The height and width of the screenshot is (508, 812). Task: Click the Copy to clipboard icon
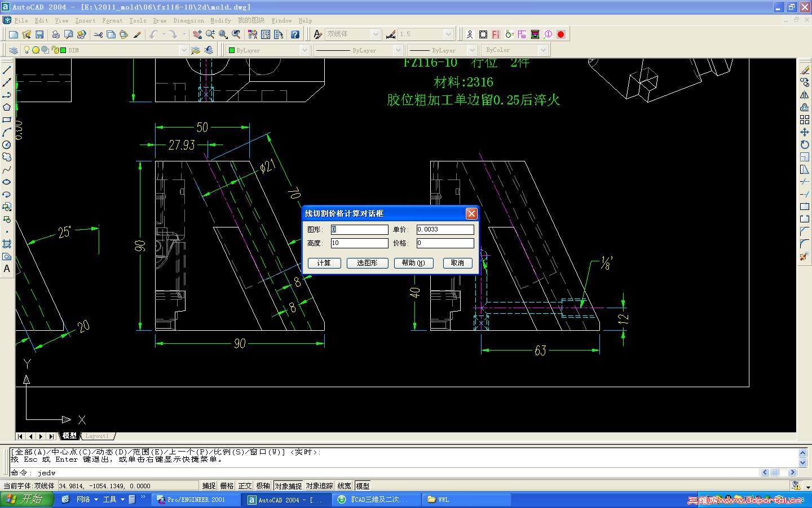tap(111, 34)
